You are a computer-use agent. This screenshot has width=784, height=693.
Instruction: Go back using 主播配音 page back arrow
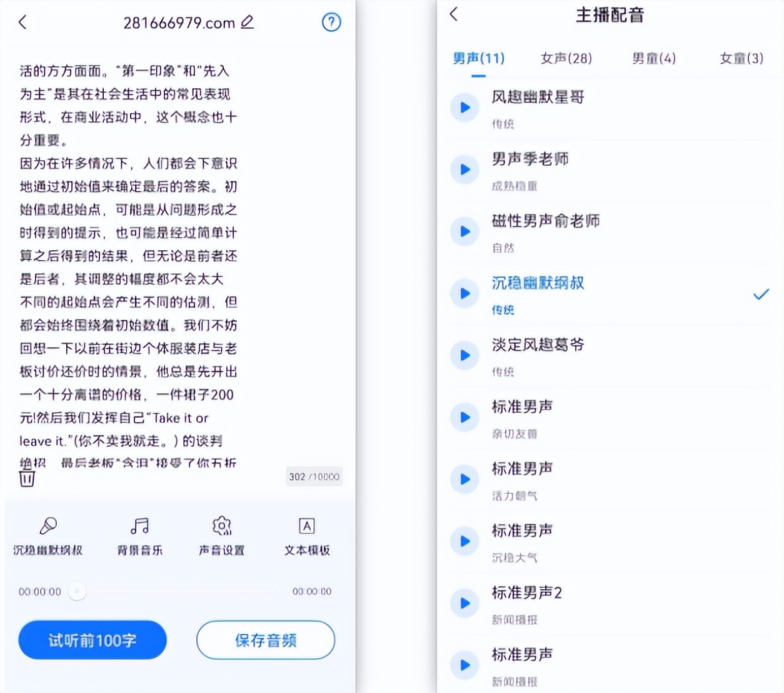point(452,14)
